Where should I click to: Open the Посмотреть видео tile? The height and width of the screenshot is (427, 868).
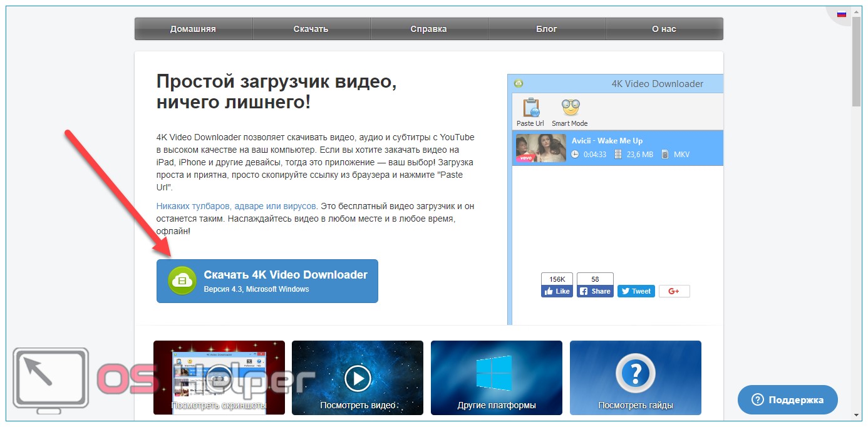(x=358, y=378)
